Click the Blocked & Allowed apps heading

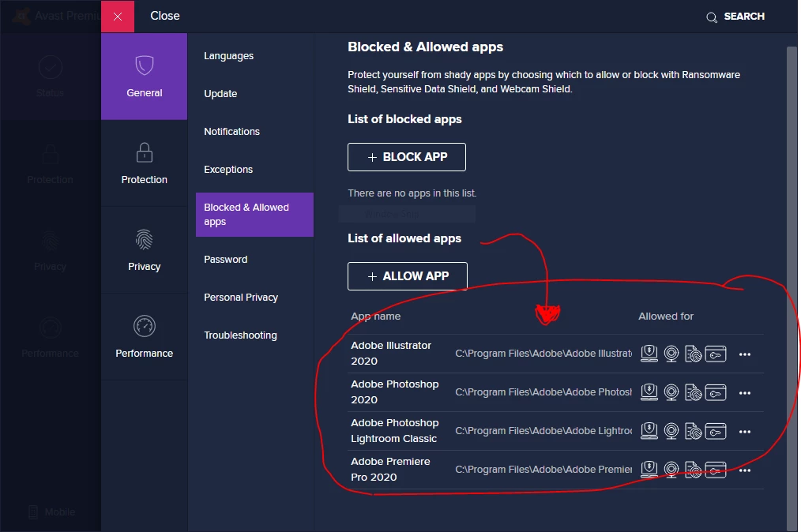click(426, 47)
